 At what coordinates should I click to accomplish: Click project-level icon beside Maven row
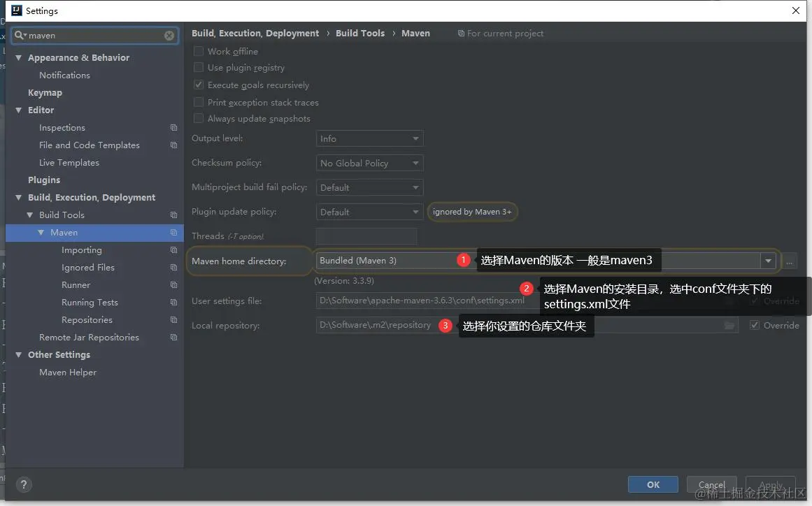(173, 232)
